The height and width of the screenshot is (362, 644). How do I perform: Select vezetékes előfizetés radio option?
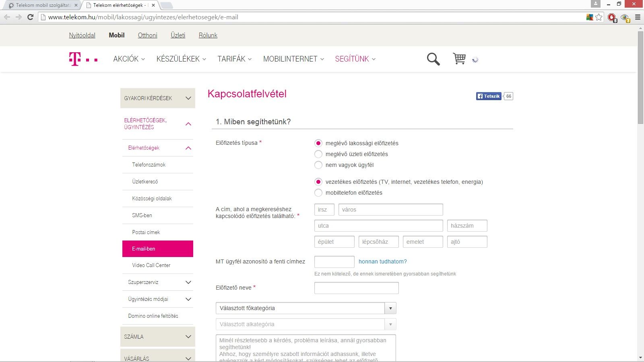(318, 182)
